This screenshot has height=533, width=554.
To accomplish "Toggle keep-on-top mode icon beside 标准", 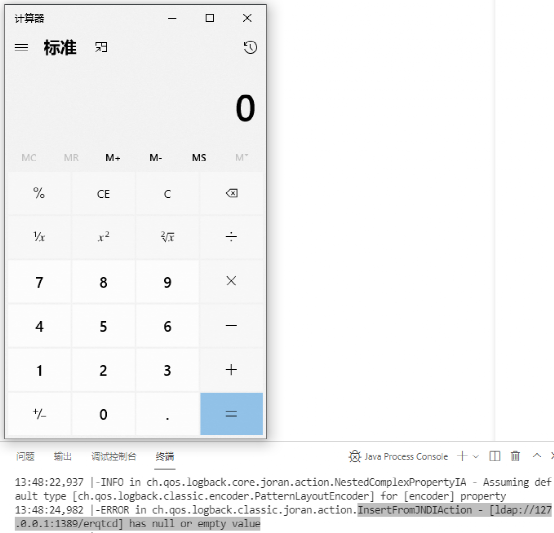I will point(101,47).
